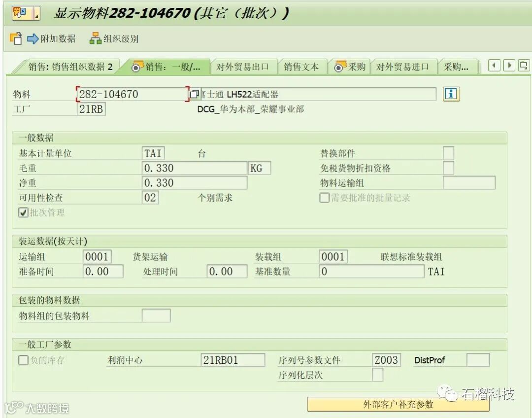Click the 基准数量 field
Screen dimensions: 532x418
371,271
